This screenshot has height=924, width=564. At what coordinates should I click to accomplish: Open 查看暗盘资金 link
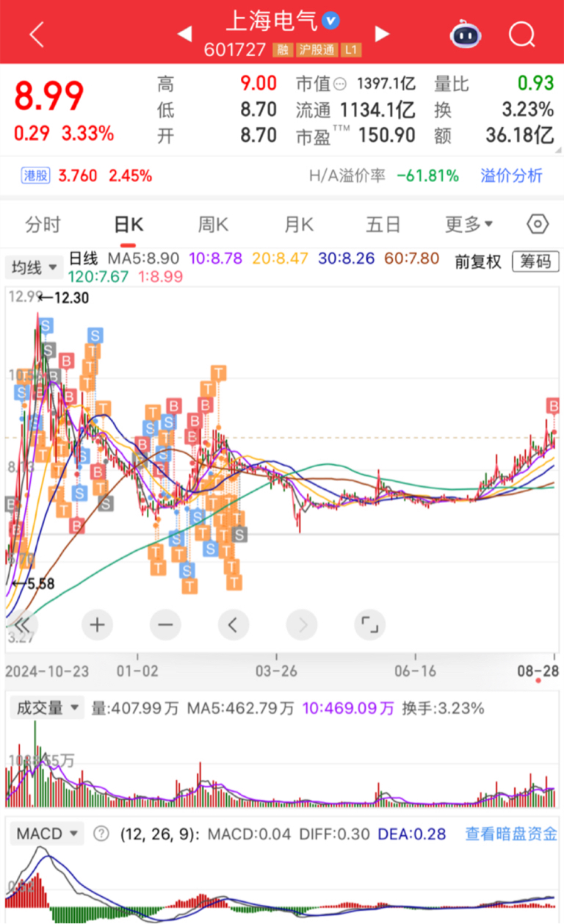coord(511,834)
